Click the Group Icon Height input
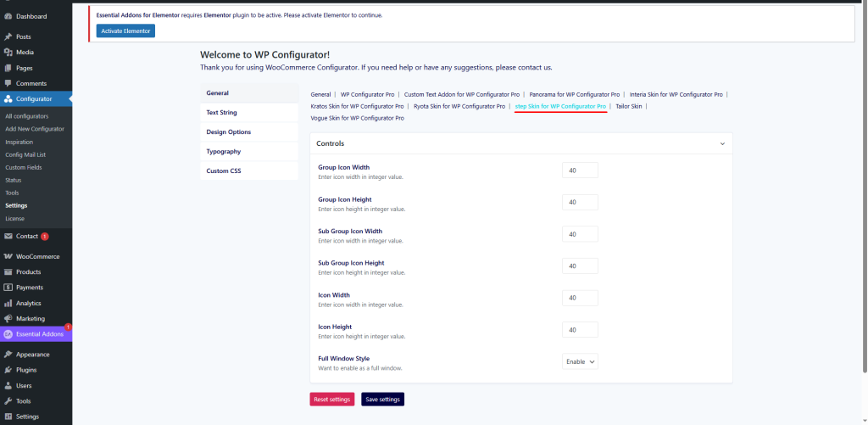868x425 pixels. pyautogui.click(x=580, y=202)
